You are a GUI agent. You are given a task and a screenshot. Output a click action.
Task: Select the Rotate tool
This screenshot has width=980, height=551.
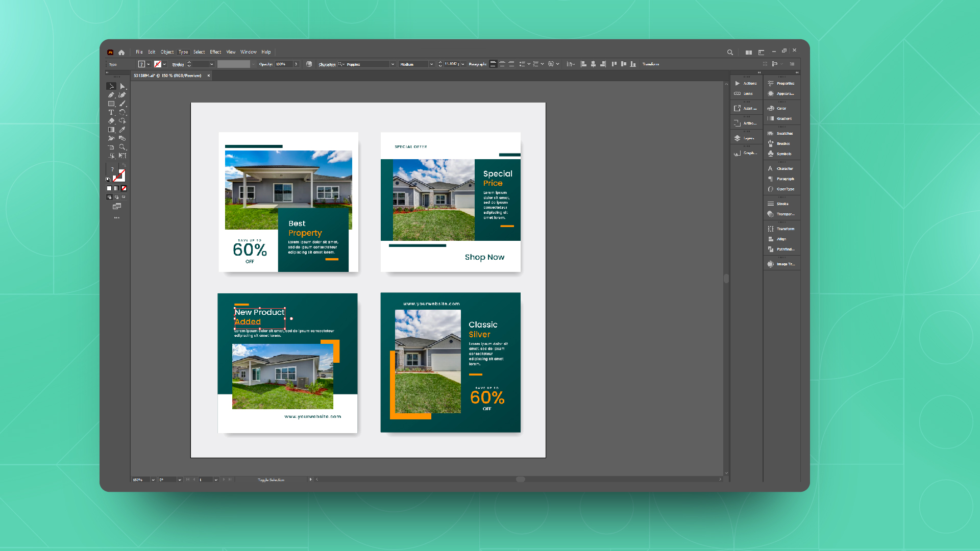[122, 112]
